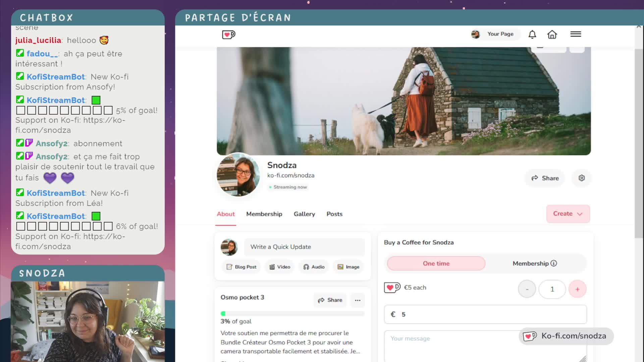Choose Video post type

(279, 267)
